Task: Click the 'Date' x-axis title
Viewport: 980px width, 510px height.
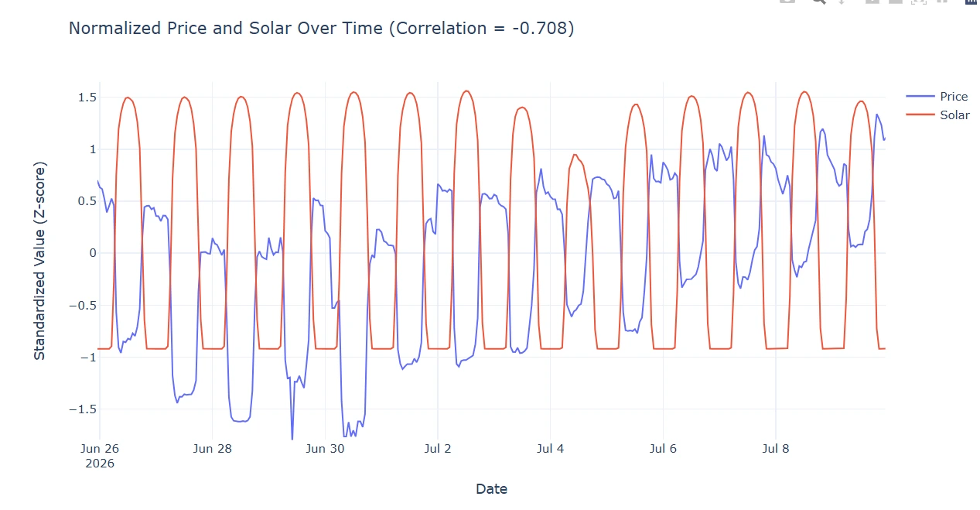Action: [x=492, y=489]
